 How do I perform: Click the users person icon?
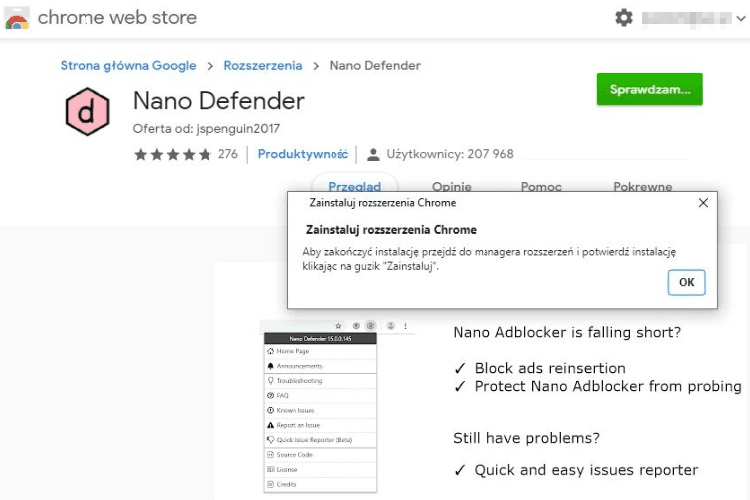pos(373,155)
